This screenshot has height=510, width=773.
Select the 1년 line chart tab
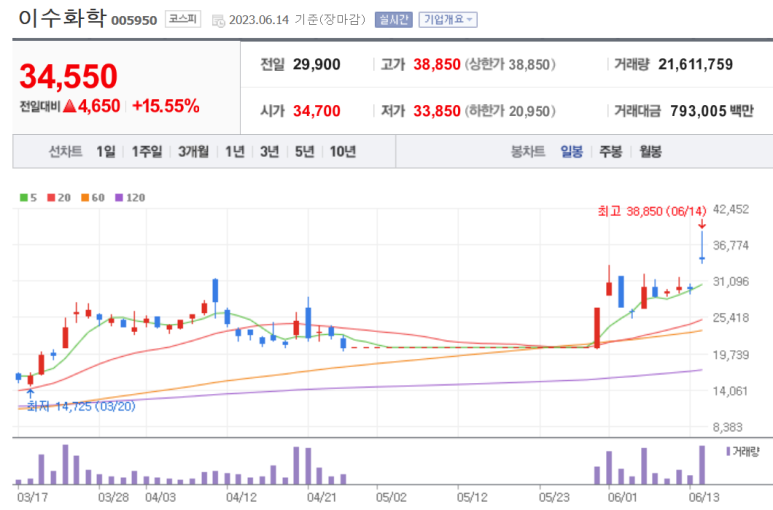[235, 151]
